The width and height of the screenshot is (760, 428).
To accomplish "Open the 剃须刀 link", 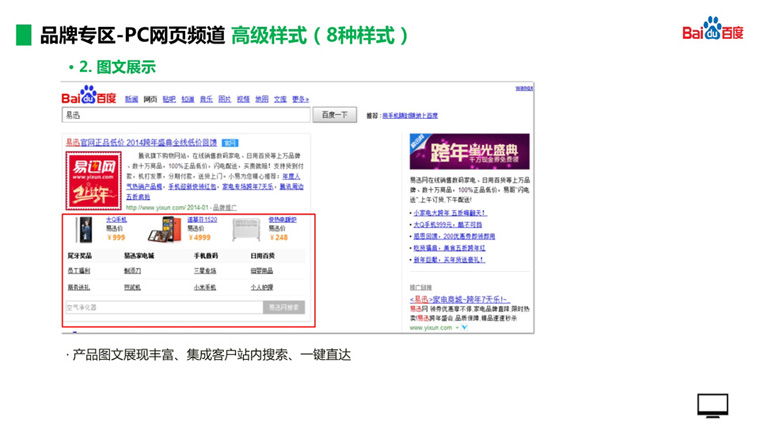I will [x=132, y=271].
